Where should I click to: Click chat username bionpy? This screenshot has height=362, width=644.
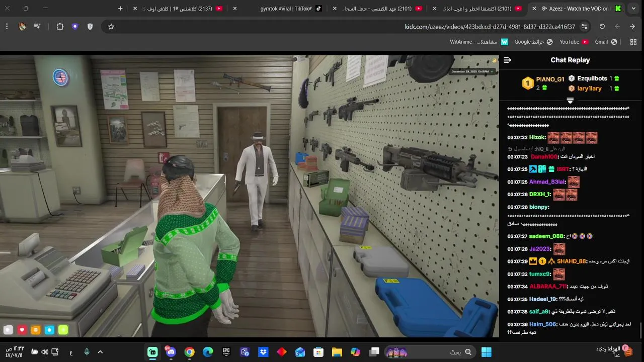(539, 207)
